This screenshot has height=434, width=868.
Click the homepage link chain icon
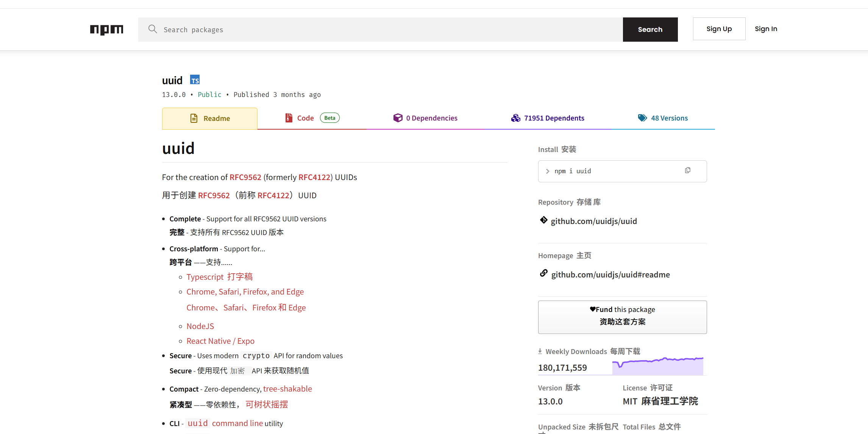coord(544,273)
